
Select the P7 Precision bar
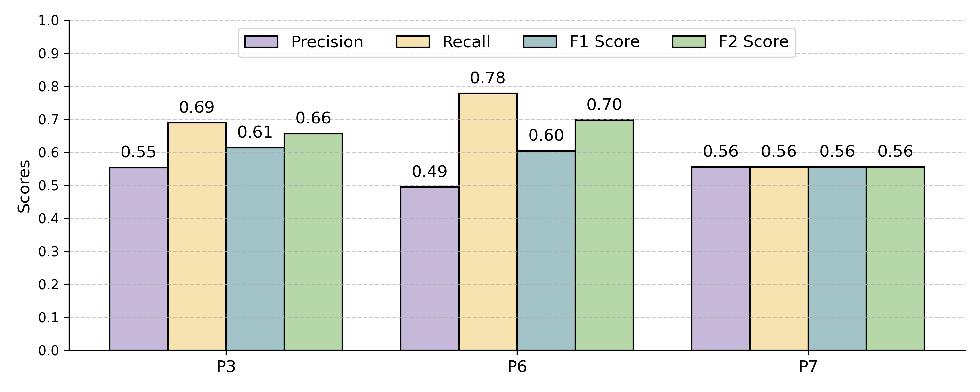pyautogui.click(x=721, y=258)
